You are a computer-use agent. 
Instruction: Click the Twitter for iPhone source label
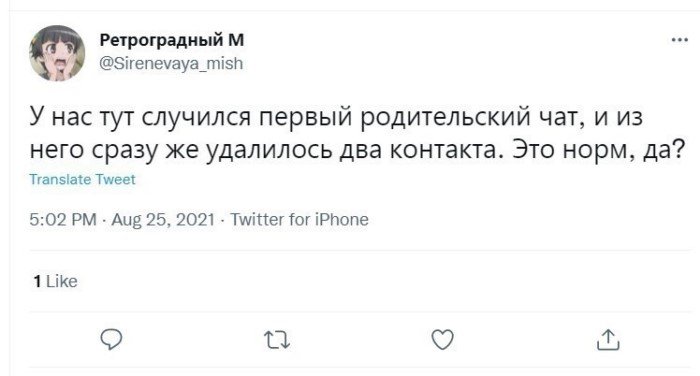point(300,219)
